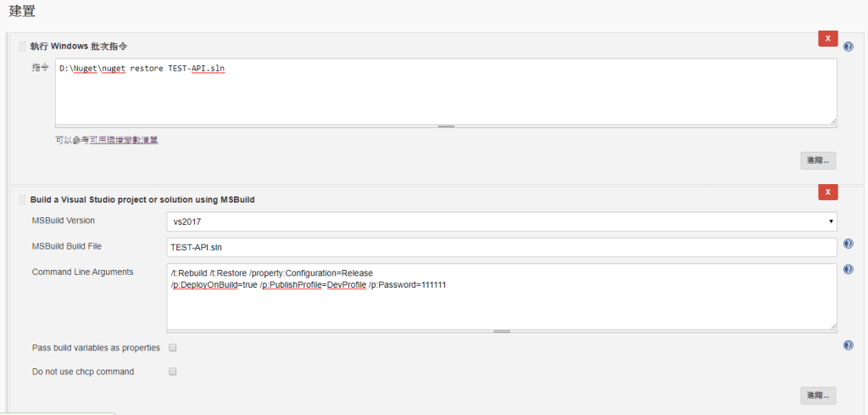Check the Do not use chcp command box

[173, 372]
